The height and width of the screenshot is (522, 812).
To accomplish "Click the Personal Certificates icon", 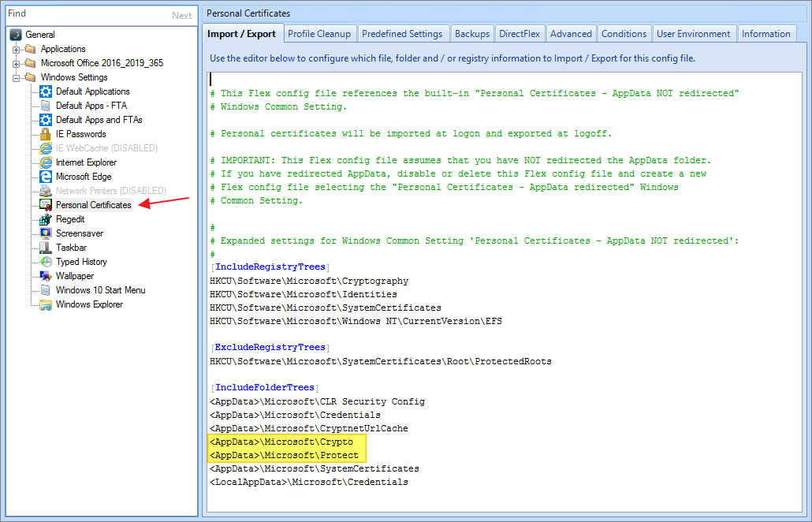I will (46, 205).
